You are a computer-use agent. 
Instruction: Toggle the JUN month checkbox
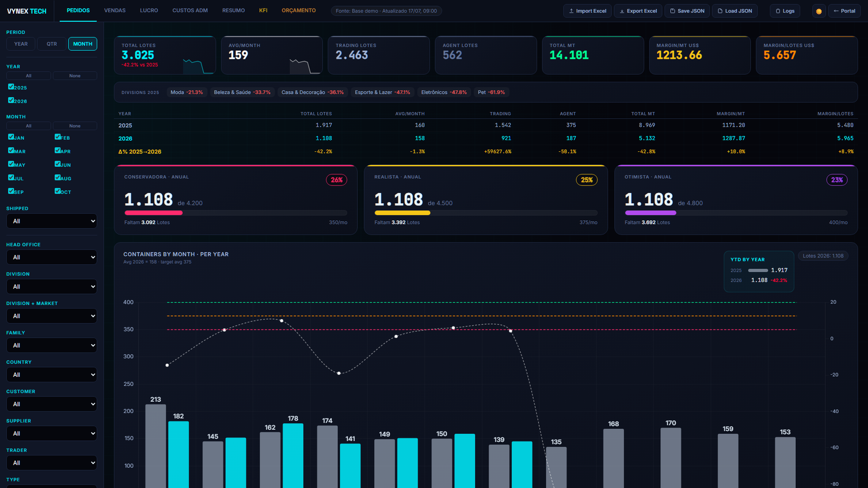pos(58,164)
